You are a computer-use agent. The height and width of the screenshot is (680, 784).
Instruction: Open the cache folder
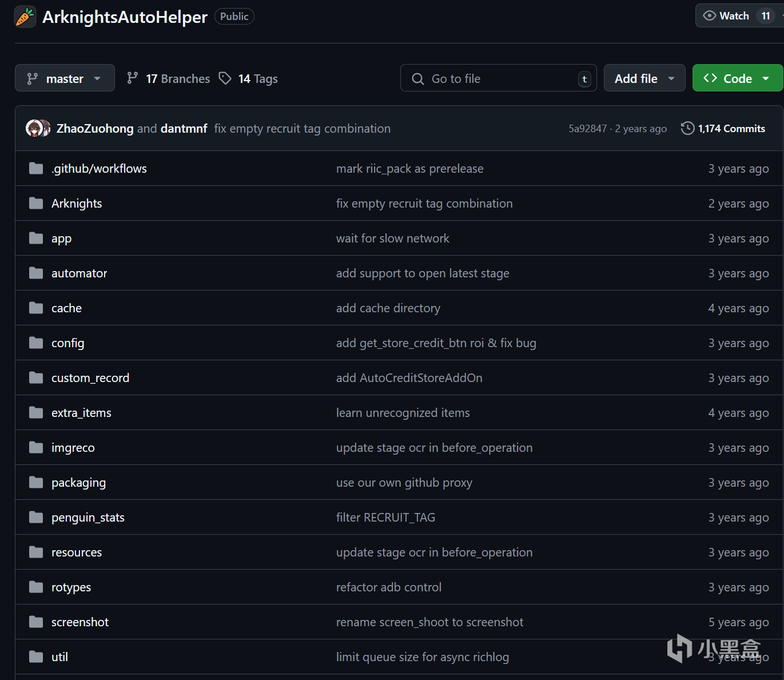tap(66, 308)
